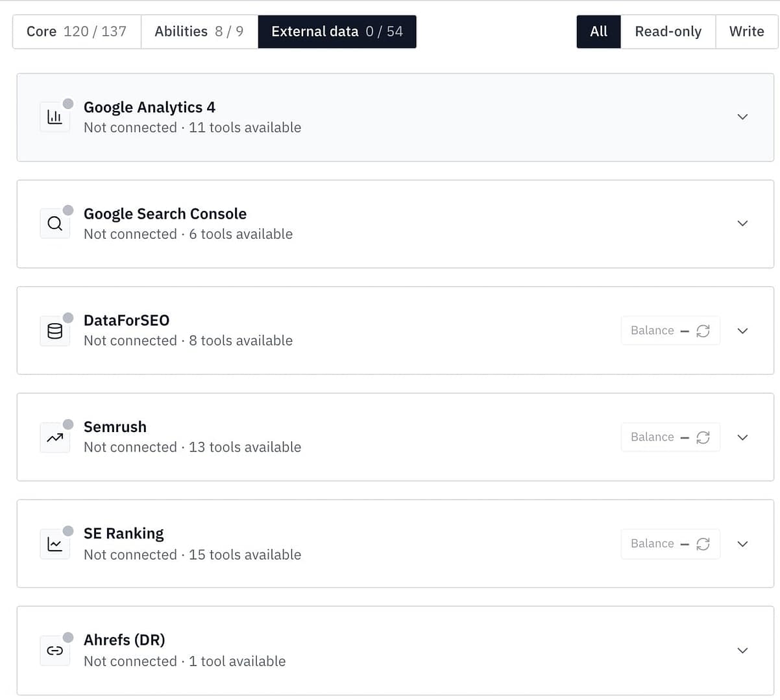Filter by Write tools
The image size is (780, 700).
pos(746,32)
